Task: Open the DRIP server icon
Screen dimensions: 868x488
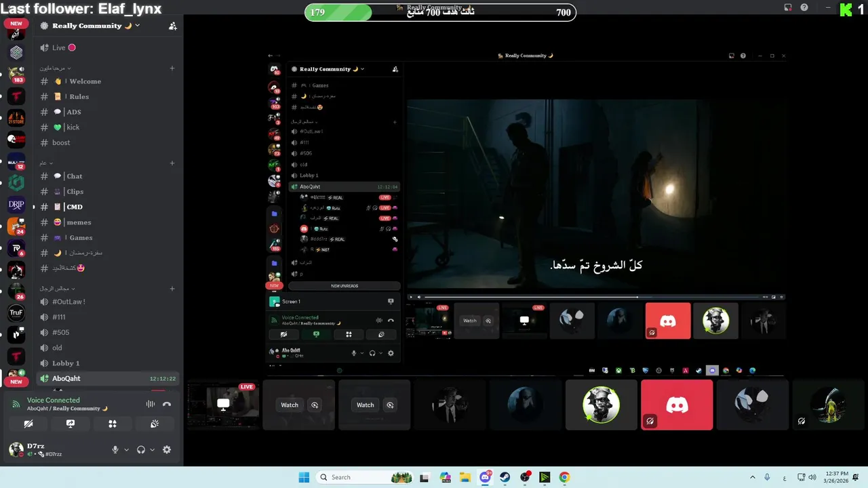Action: [x=16, y=205]
